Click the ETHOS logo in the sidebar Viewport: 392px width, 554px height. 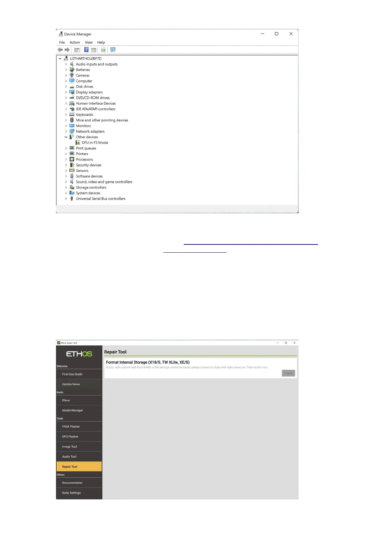pos(79,354)
